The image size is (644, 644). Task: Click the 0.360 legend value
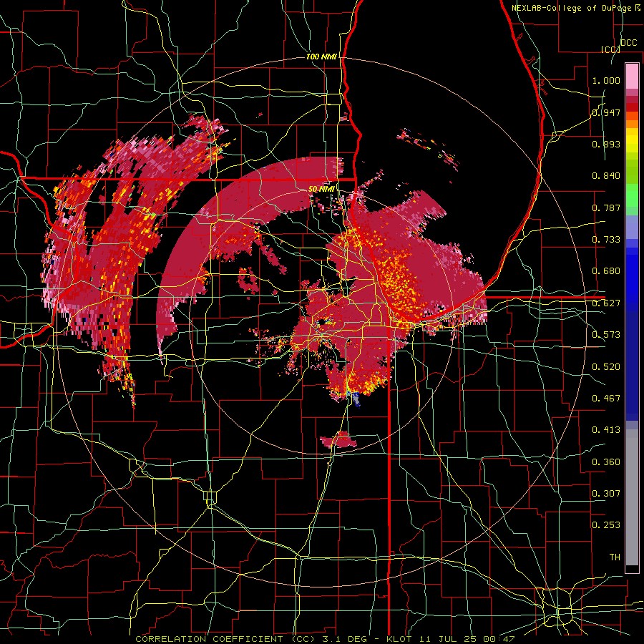[x=606, y=462]
